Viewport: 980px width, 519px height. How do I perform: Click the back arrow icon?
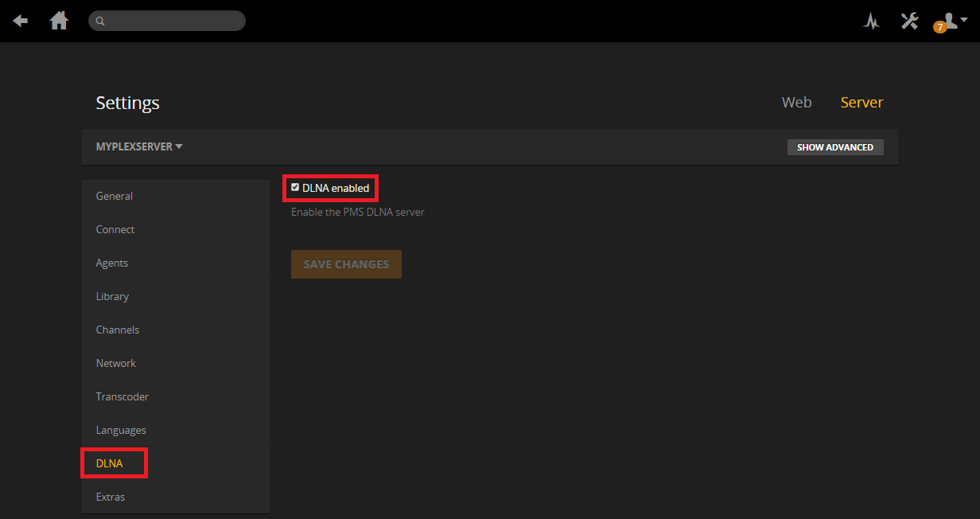coord(21,21)
